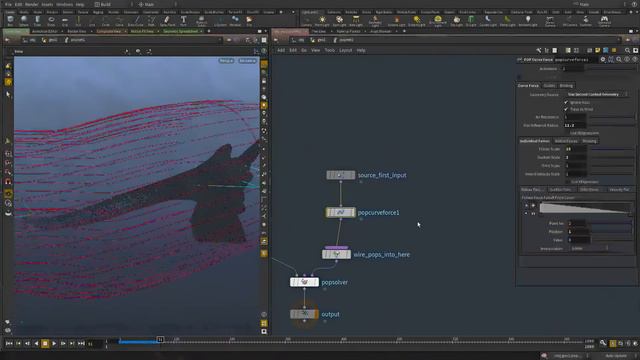Open network editor Add menu
Image resolution: width=640 pixels, height=360 pixels.
click(x=281, y=50)
